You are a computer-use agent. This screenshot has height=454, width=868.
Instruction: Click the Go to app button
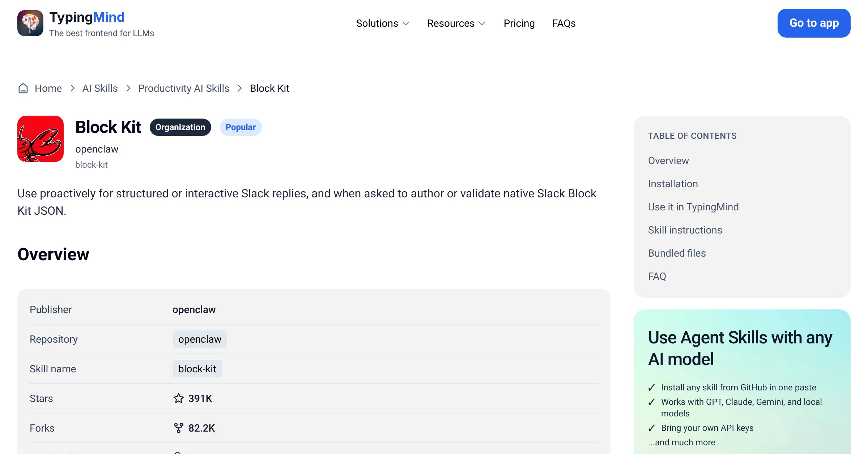[x=814, y=23]
